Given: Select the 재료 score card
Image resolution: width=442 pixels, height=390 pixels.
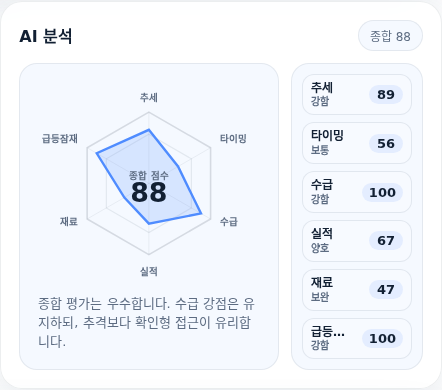Looking at the screenshot, I should click(357, 290).
